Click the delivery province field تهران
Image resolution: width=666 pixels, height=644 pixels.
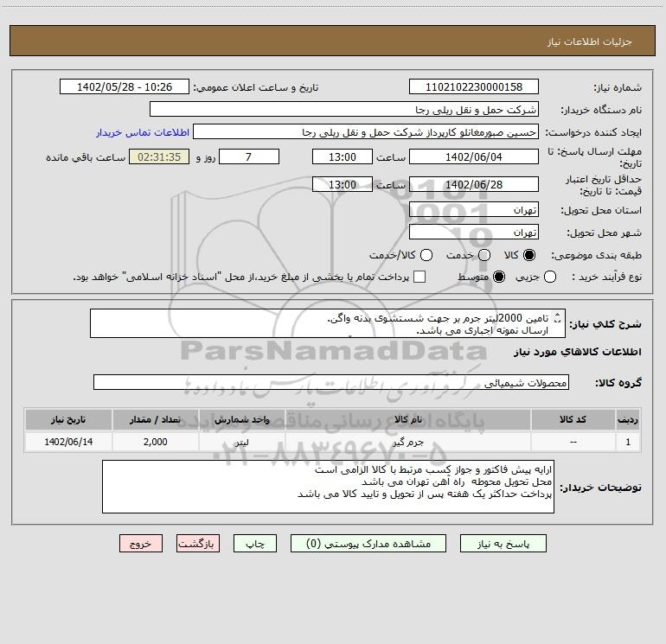coord(474,210)
